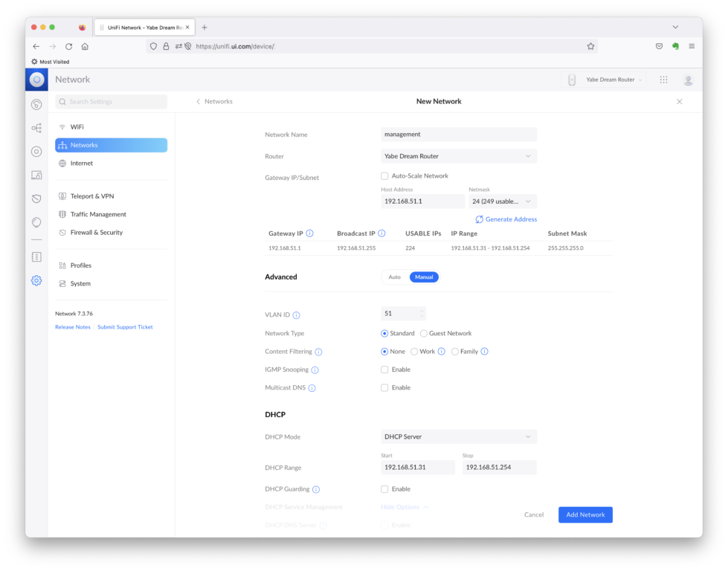Open UniFi devices icon in left rail
The height and width of the screenshot is (571, 728).
pyautogui.click(x=36, y=152)
